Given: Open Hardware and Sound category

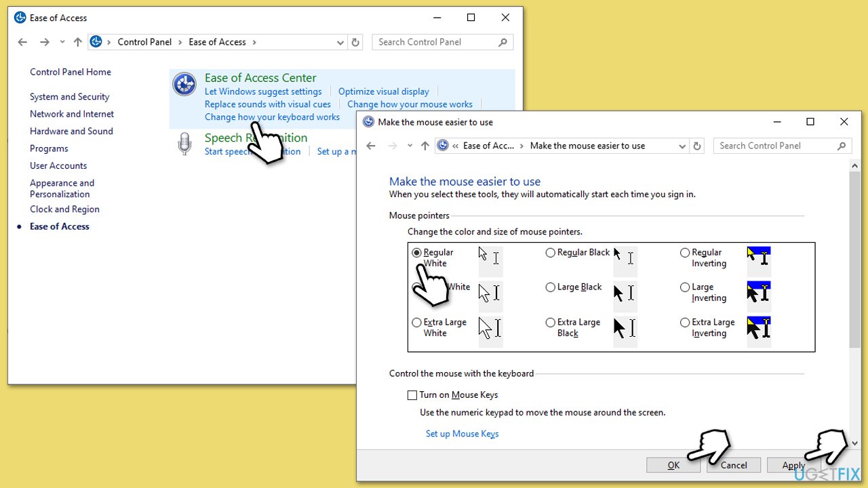Looking at the screenshot, I should point(71,131).
